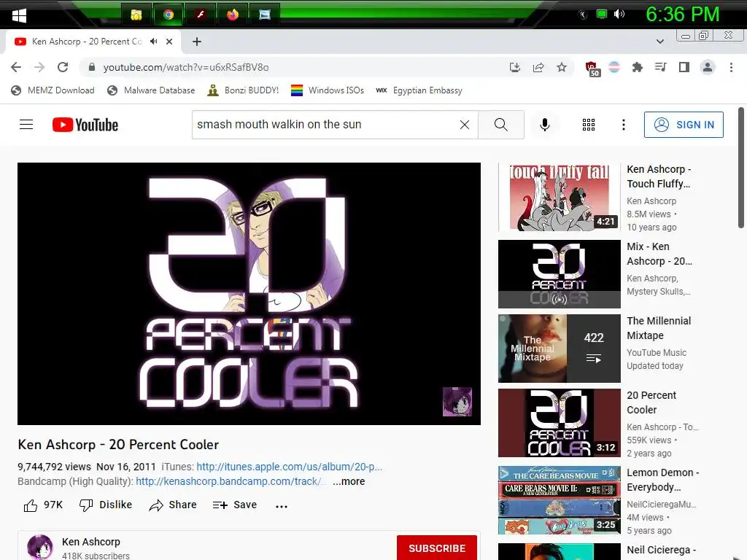Open the Mix - Ken Ashcorp playlist thumbnail
The width and height of the screenshot is (747, 560).
[x=560, y=274]
